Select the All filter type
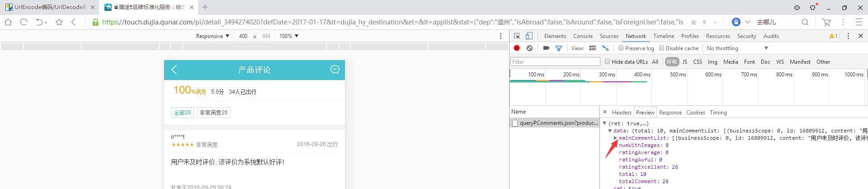The height and width of the screenshot is (189, 868). click(655, 62)
